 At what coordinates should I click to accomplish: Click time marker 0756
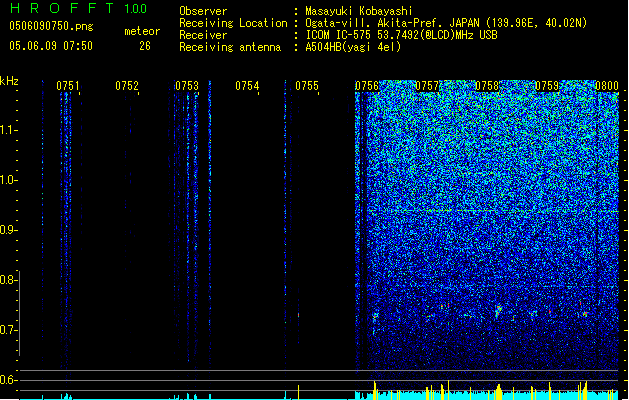point(367,86)
